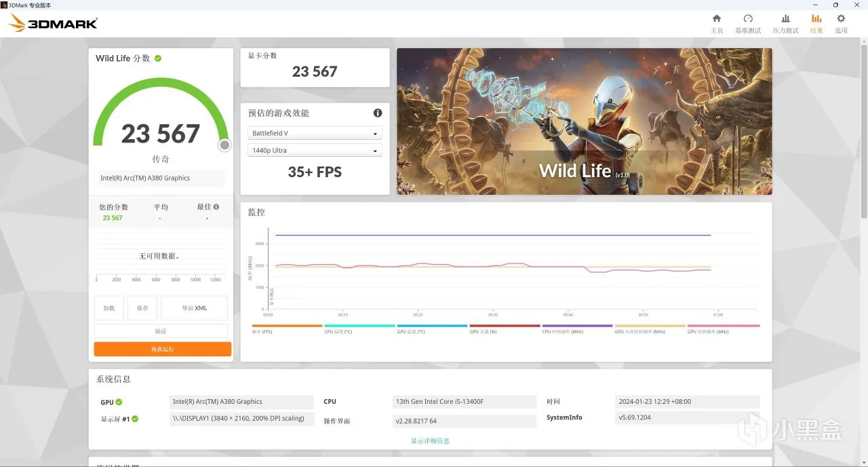The image size is (868, 467).
Task: Click the gray knob on score gauge
Action: pos(224,145)
